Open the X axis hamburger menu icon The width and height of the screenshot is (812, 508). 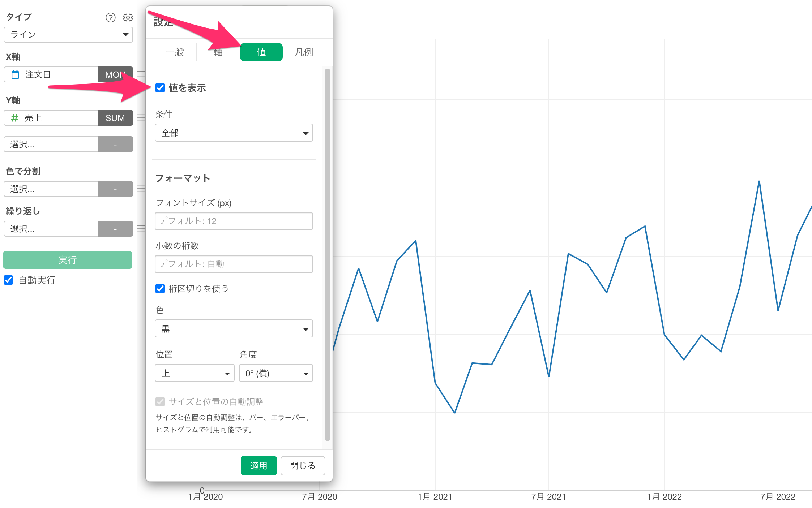pos(141,74)
